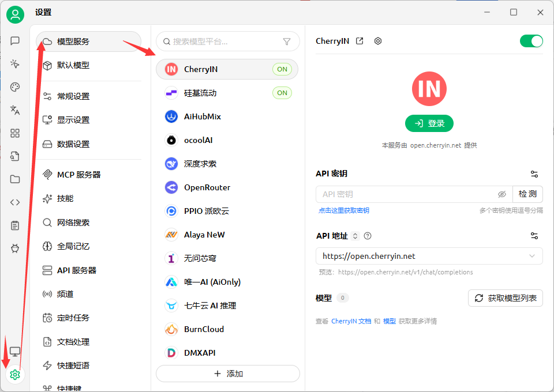
Task: Open 频道 settings menu
Action: (88, 294)
